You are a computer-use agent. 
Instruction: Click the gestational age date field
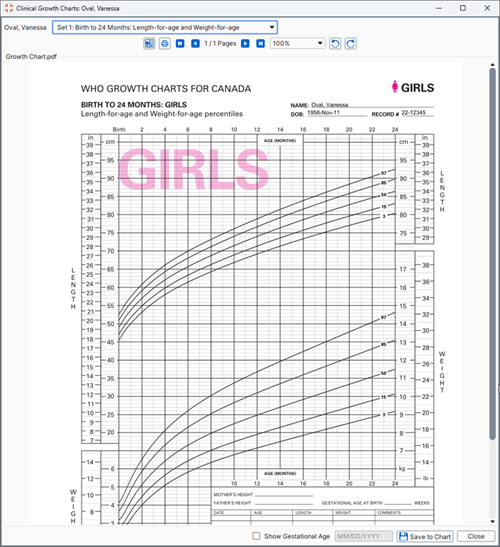364,536
